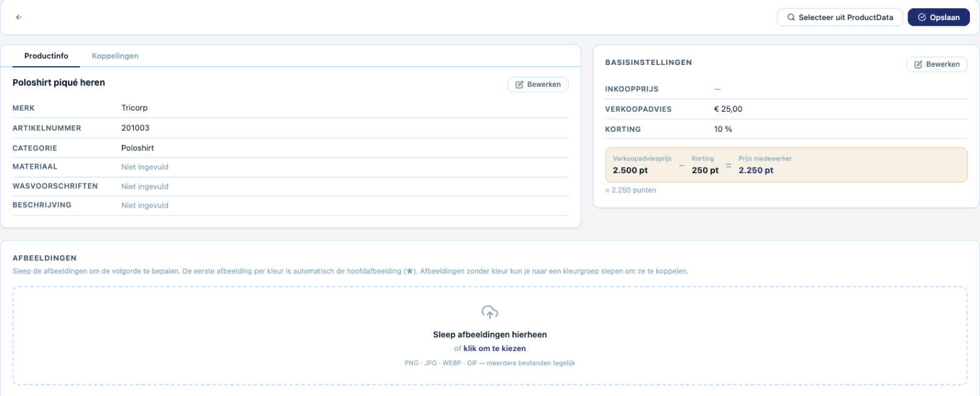The width and height of the screenshot is (980, 396).
Task: Select the Productinfo tab
Action: 46,56
